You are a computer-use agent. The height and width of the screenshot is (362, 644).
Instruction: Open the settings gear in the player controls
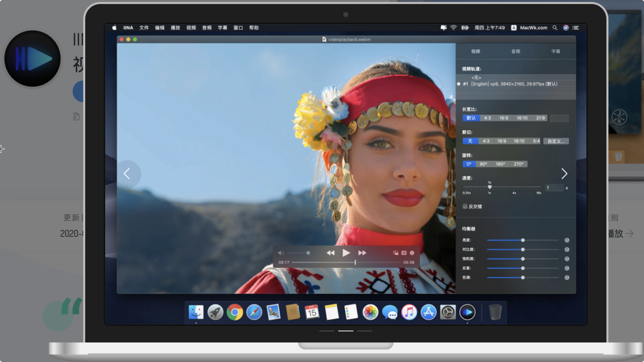[412, 253]
